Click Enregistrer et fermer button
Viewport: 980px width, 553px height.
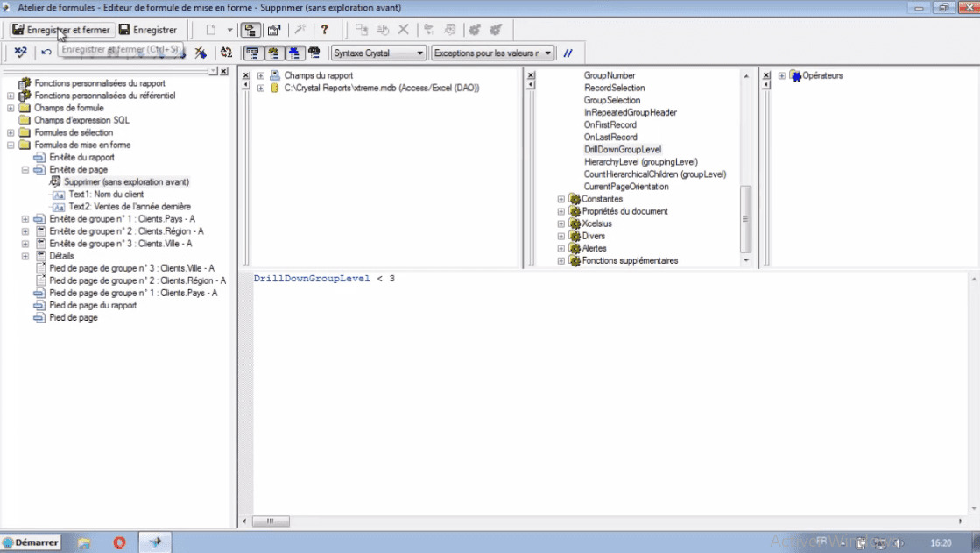pos(61,30)
